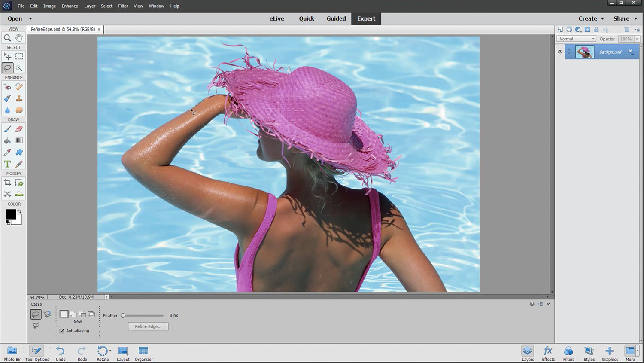This screenshot has height=363, width=644.
Task: Select the Hand tool
Action: tap(19, 38)
